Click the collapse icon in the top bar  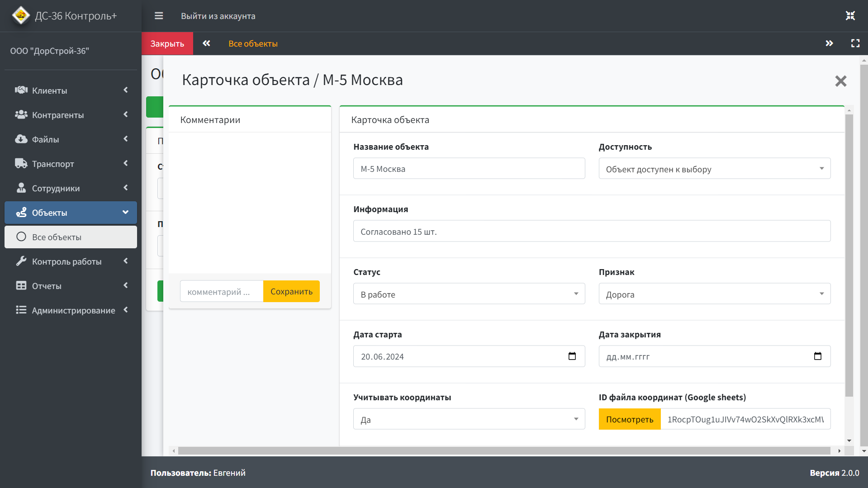[x=850, y=16]
